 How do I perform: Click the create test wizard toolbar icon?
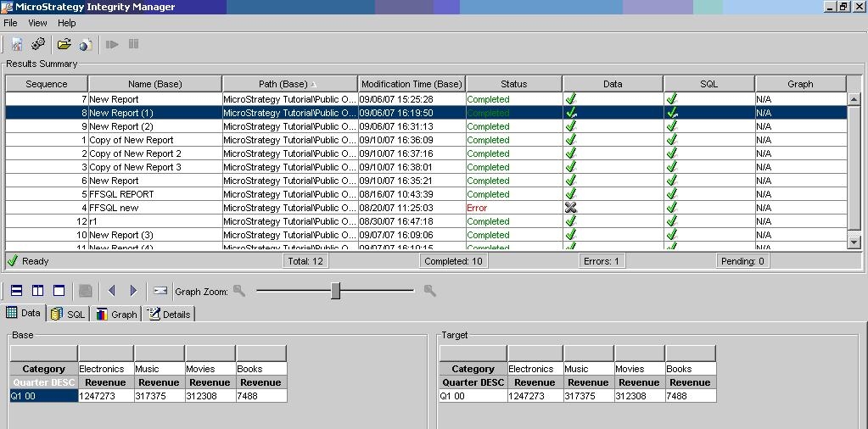coord(17,44)
